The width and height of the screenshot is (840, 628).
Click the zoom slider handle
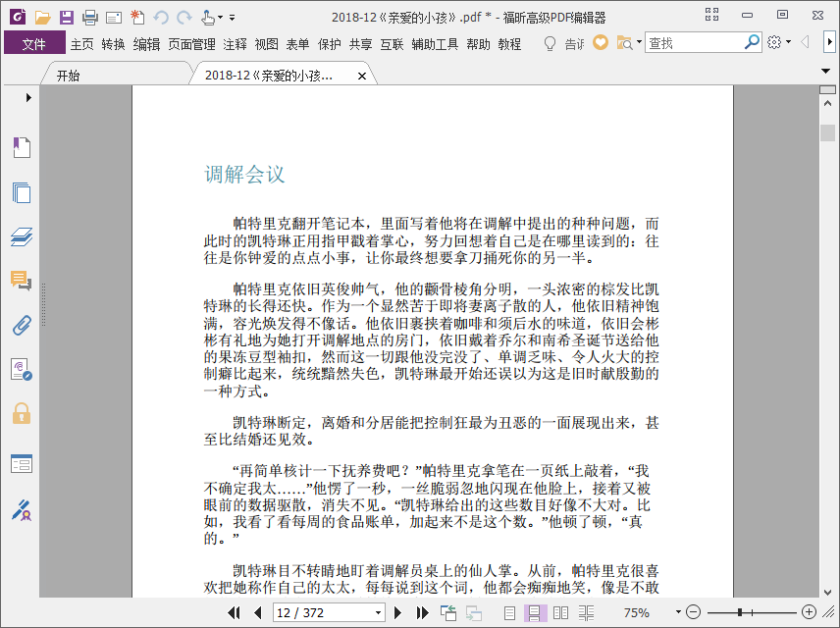pyautogui.click(x=740, y=612)
